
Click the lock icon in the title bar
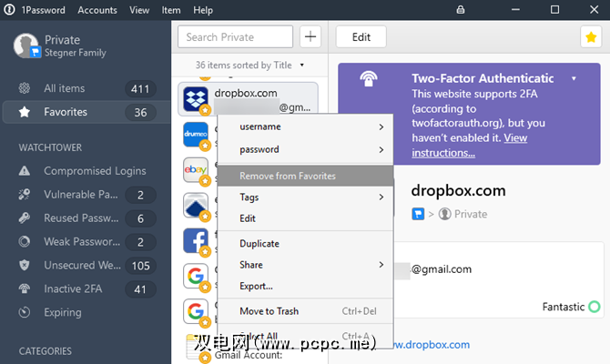coord(461,10)
